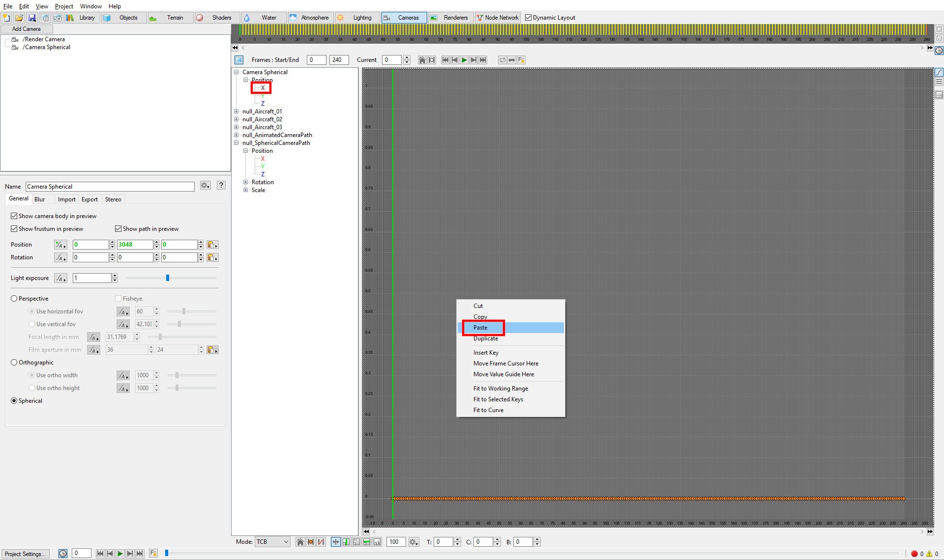Play the animation in frames toolbar
Screen dimensions: 944x560
pos(464,60)
